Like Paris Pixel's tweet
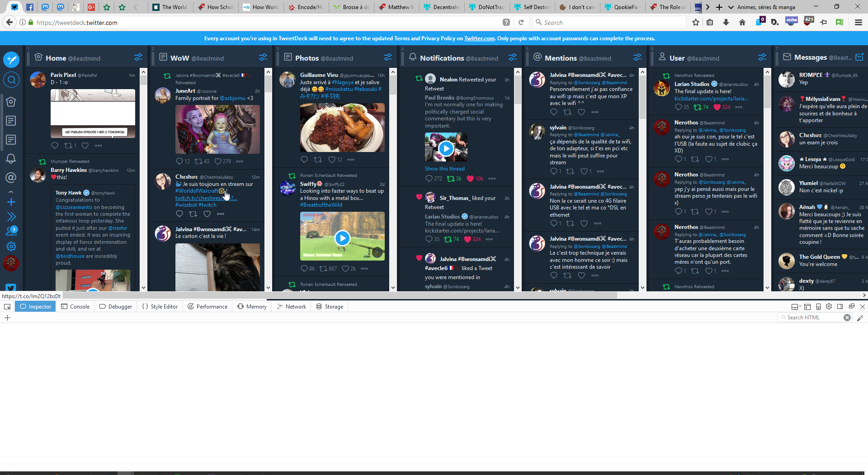868x475 pixels. click(85, 145)
